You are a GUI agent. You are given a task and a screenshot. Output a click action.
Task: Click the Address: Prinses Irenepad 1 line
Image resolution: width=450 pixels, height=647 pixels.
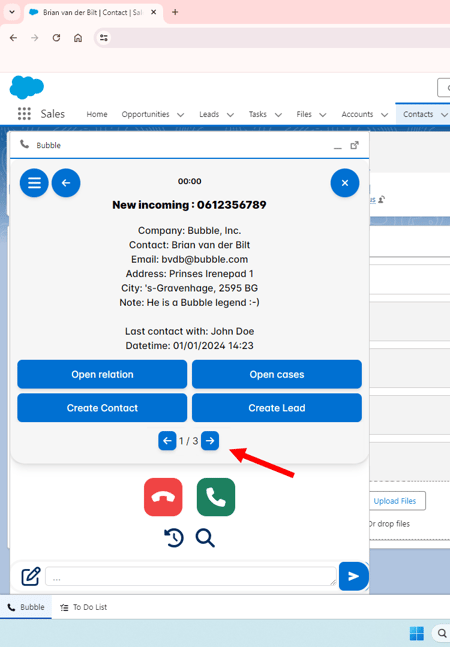189,274
